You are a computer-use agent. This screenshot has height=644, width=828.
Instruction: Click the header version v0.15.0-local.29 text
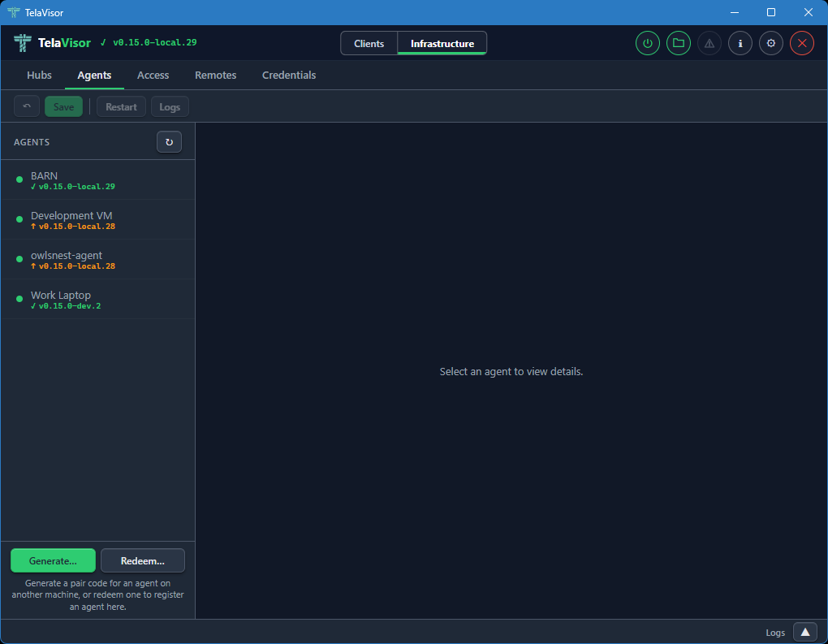tap(154, 42)
